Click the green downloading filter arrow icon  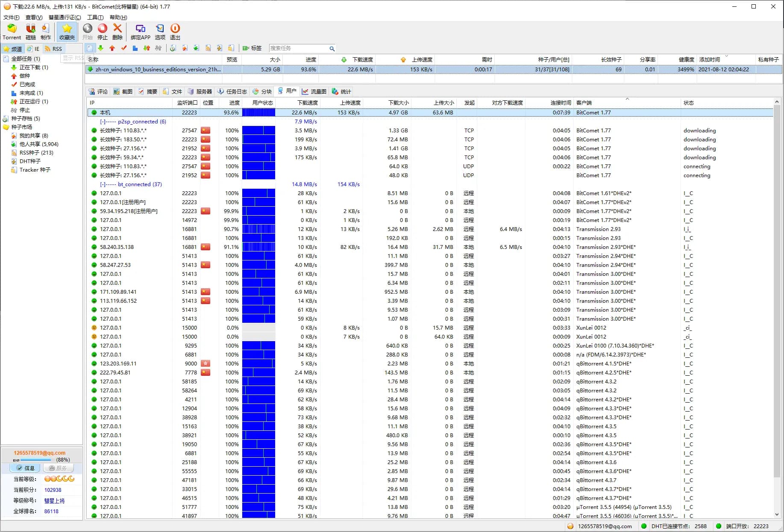(101, 48)
